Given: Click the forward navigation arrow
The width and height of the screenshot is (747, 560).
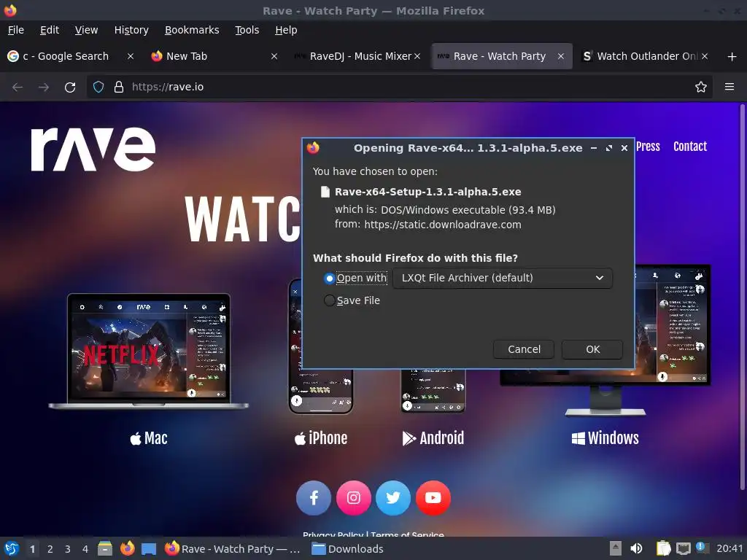Looking at the screenshot, I should 44,87.
